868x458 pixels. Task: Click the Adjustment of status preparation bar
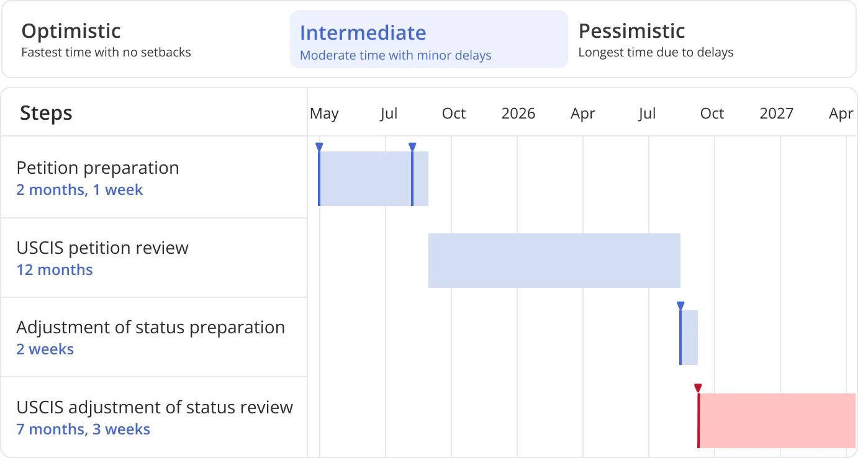coord(690,338)
